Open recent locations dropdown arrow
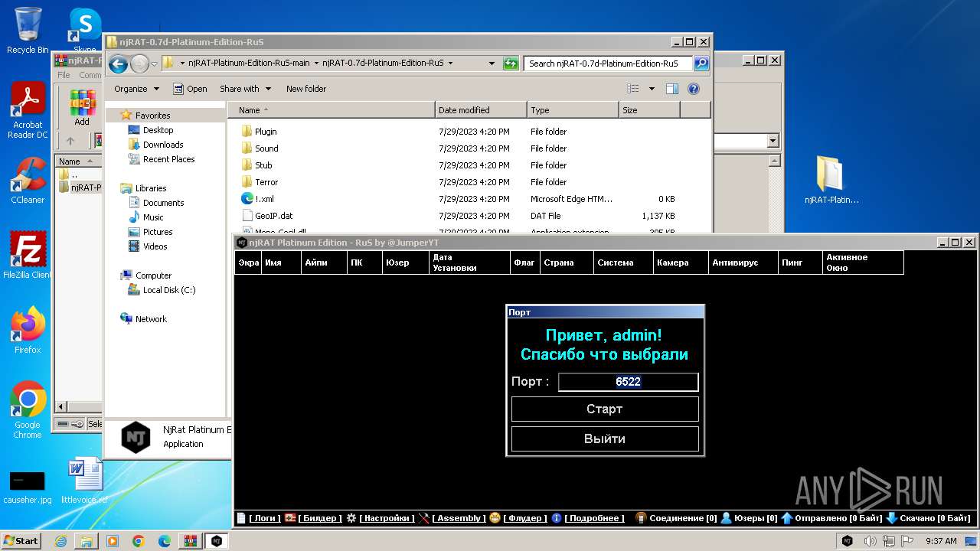 pos(155,64)
